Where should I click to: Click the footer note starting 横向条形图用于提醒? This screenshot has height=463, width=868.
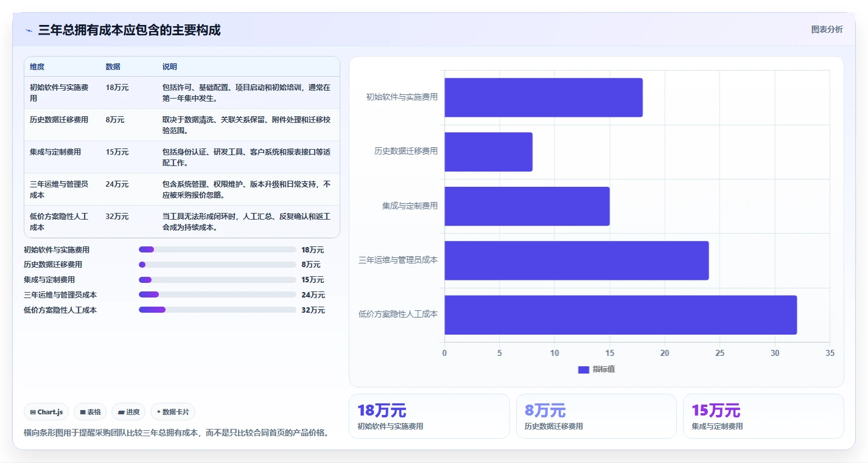177,433
